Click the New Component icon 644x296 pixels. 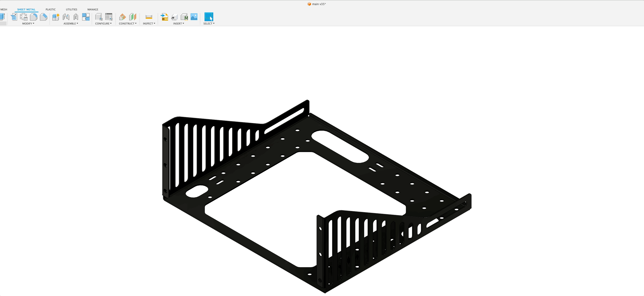coord(56,17)
